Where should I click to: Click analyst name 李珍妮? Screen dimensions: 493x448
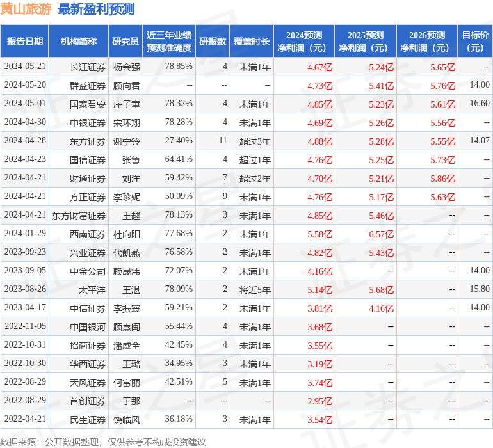pyautogui.click(x=126, y=197)
